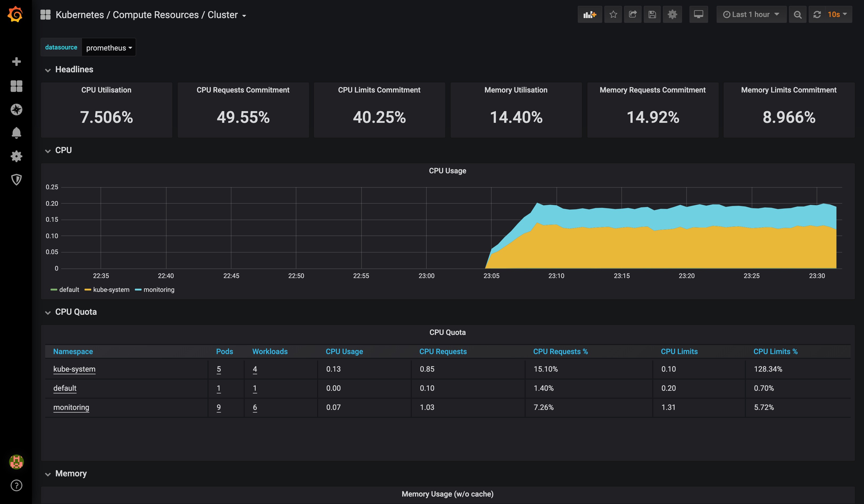Open the kube-system namespace link
Screen dimensions: 864x504
click(x=74, y=369)
